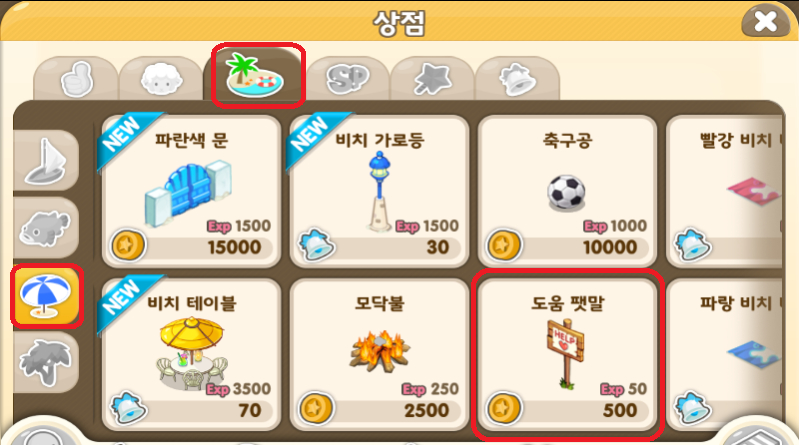Image resolution: width=799 pixels, height=445 pixels.
Task: Choose the 파란색 문 blue gate item
Action: point(191,191)
